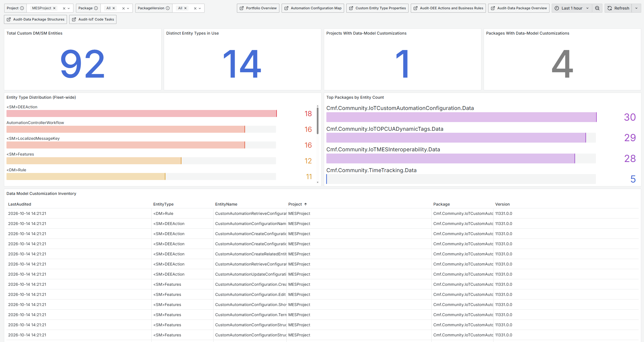Open Audit-DEE Actions and Business Rules link
This screenshot has width=644, height=342.
point(448,8)
